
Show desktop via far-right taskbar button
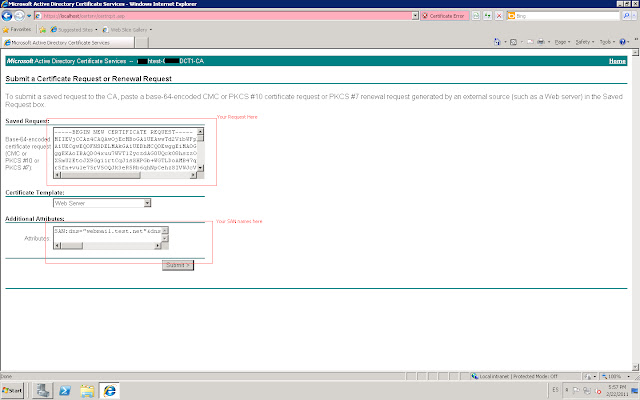[637, 390]
